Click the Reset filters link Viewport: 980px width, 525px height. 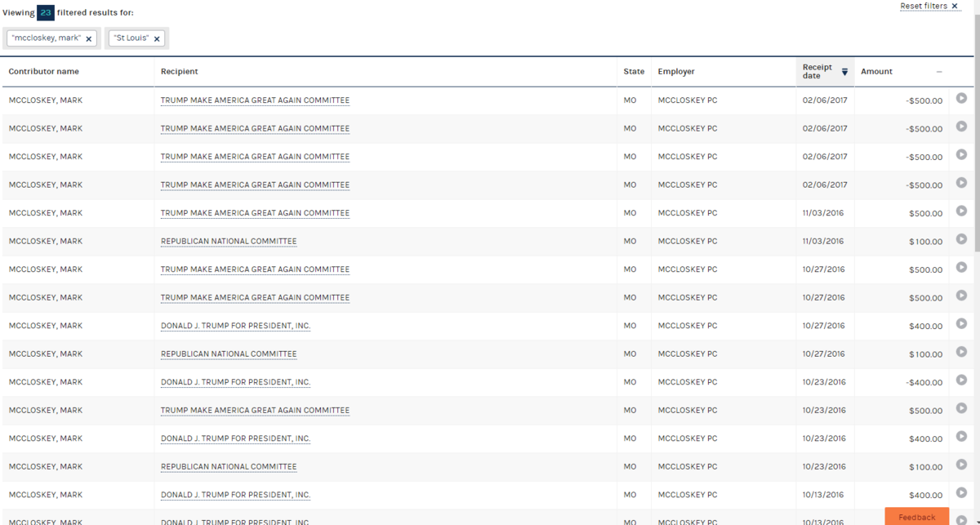pos(929,6)
